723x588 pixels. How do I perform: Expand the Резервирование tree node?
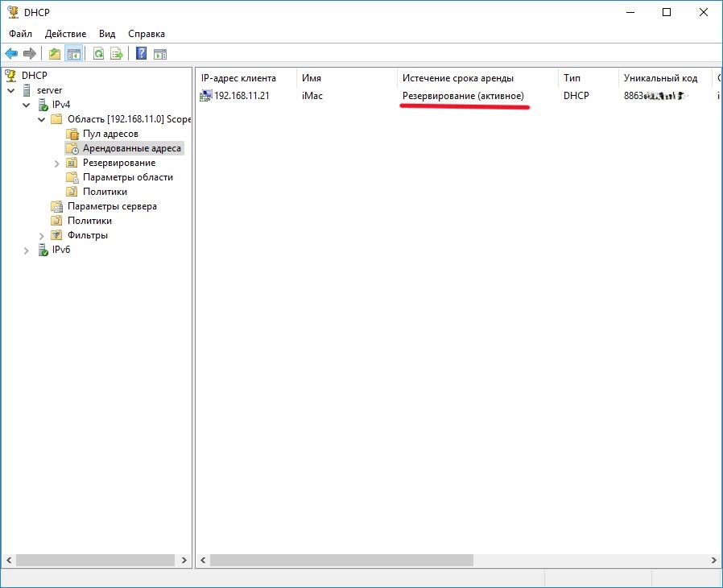pyautogui.click(x=56, y=163)
